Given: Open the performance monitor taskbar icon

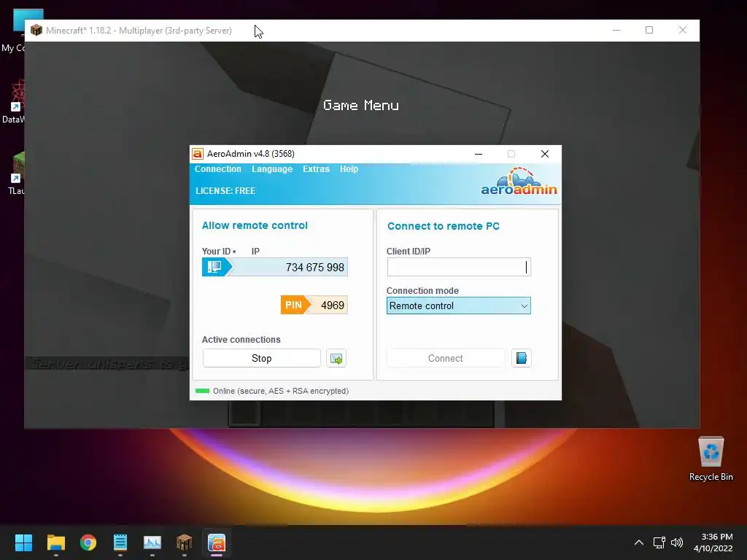Looking at the screenshot, I should pyautogui.click(x=152, y=542).
